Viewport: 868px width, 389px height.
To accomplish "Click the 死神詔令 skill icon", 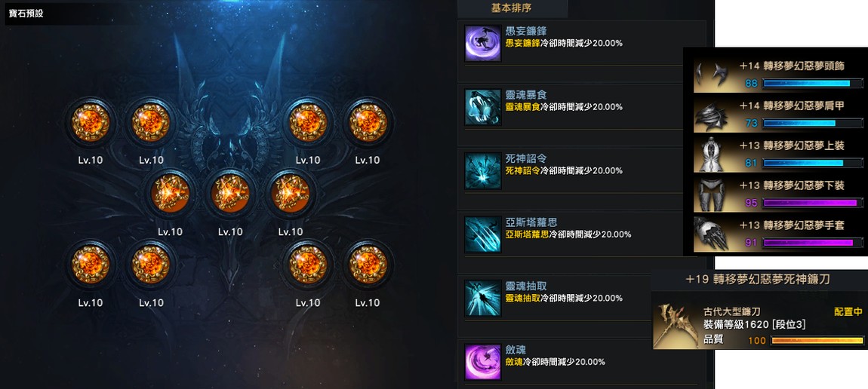I will pyautogui.click(x=483, y=170).
